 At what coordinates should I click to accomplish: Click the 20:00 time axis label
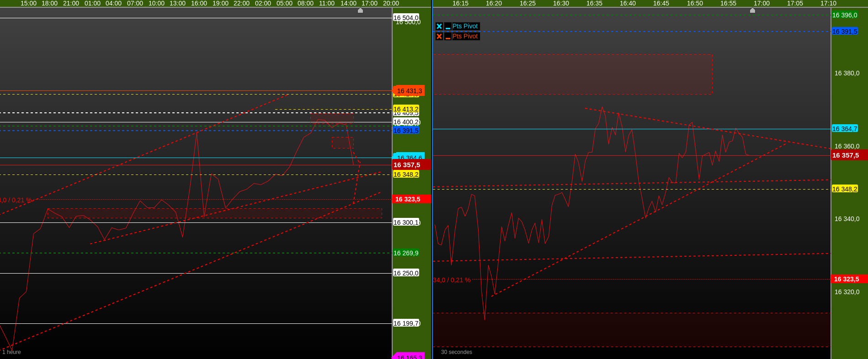[391, 3]
